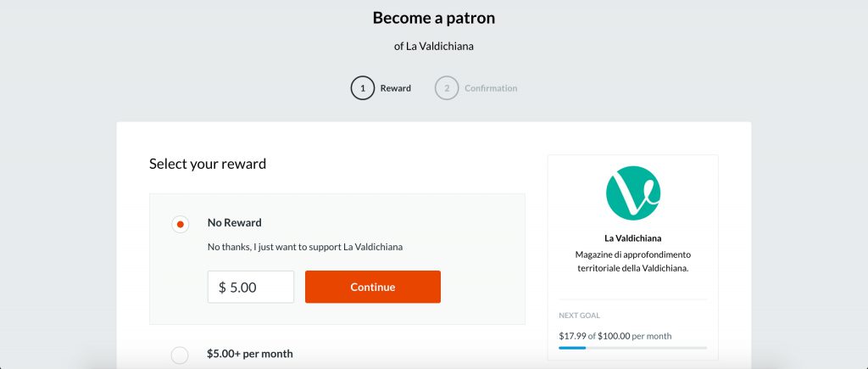Image resolution: width=868 pixels, height=369 pixels.
Task: Open the bold La Valdichiana name below the logo
Action: tap(632, 238)
